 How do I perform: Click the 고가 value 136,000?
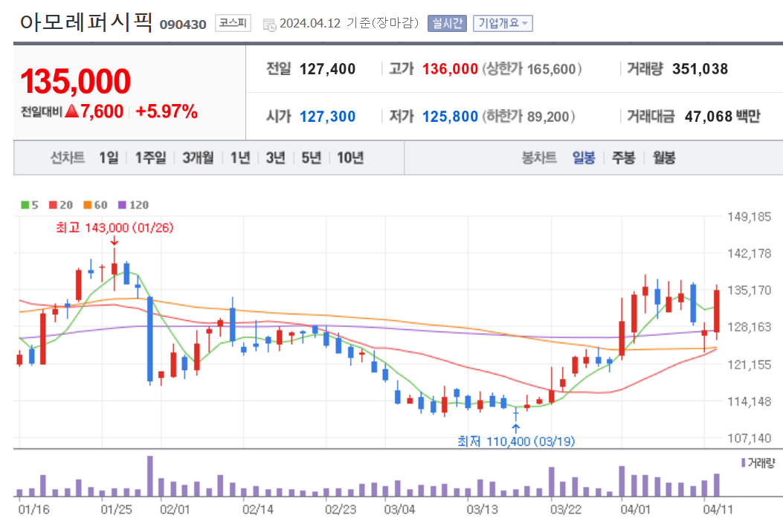pyautogui.click(x=450, y=69)
